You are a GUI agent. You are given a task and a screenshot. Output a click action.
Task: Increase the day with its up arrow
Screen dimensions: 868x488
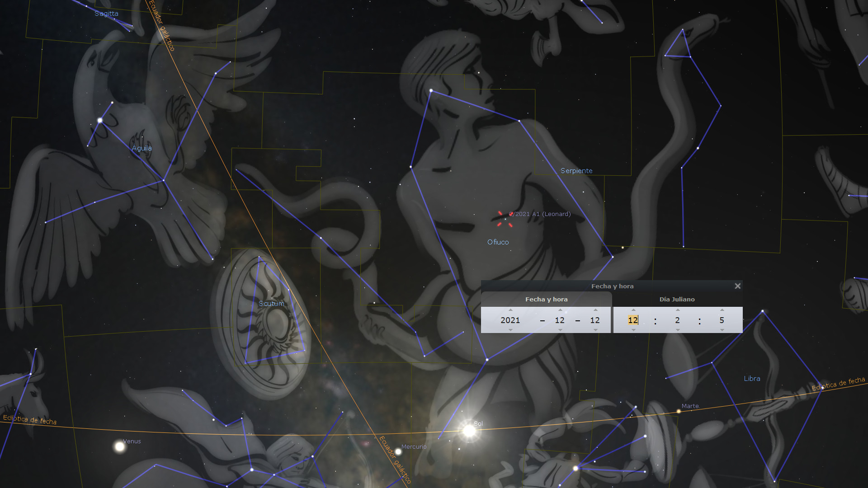click(595, 310)
